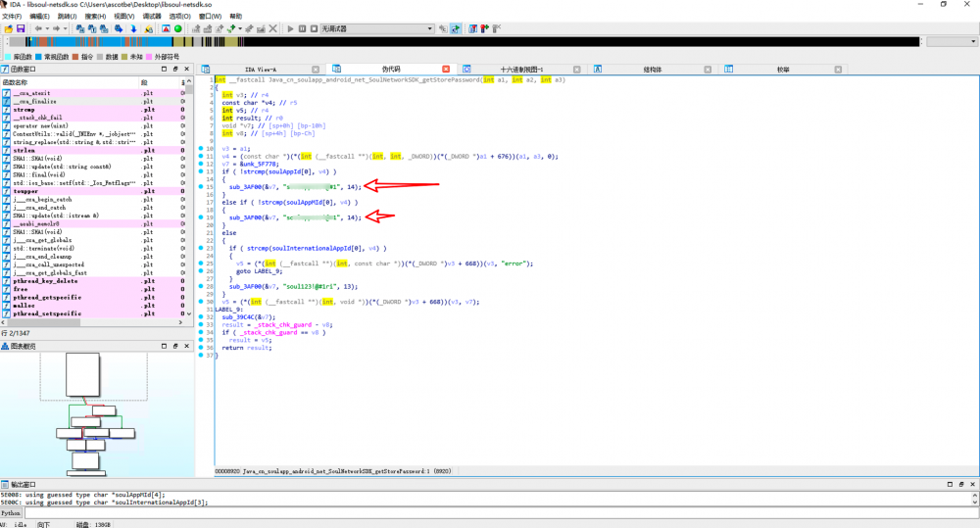The height and width of the screenshot is (528, 980).
Task: Click the navigate back arrow icon
Action: coord(38,28)
